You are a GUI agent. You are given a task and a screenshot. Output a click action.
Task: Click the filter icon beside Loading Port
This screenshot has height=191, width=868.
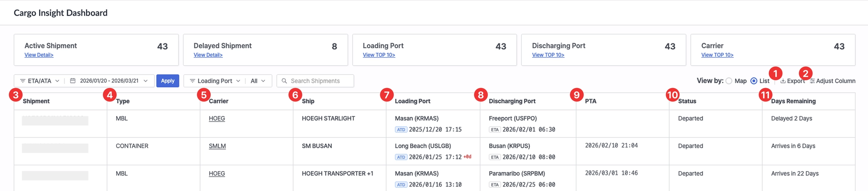coord(192,81)
